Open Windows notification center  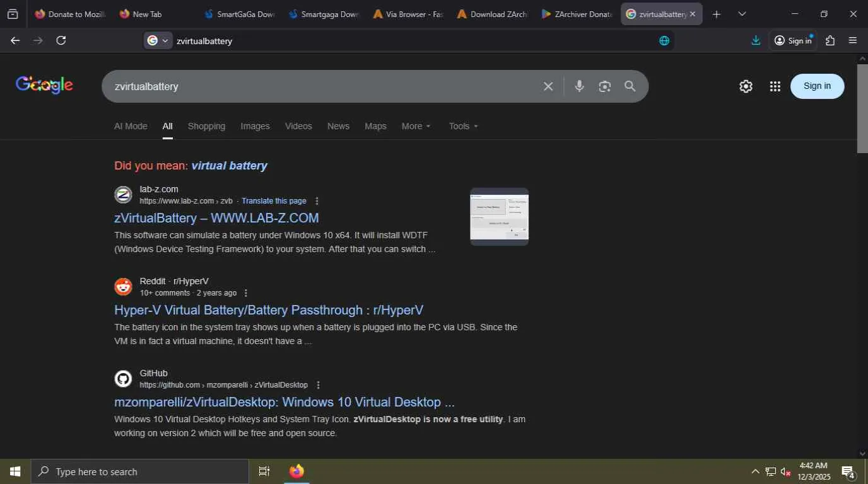[848, 471]
